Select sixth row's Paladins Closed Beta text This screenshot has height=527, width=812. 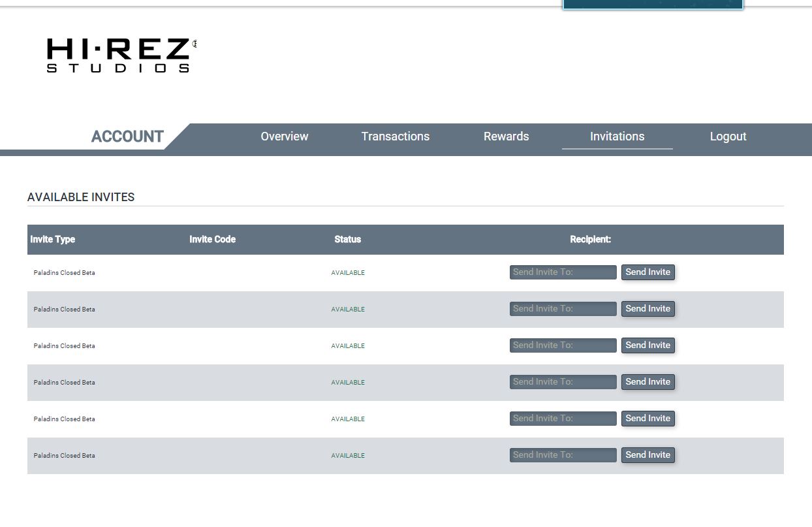point(65,456)
